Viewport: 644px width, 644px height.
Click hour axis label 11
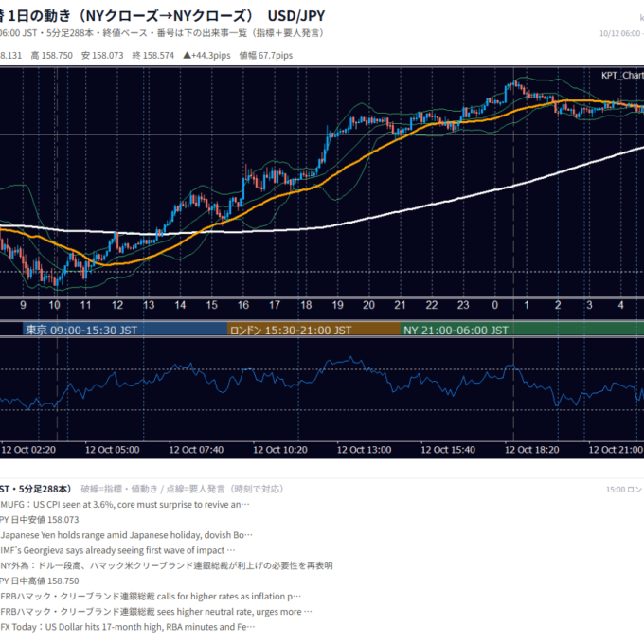(x=85, y=305)
